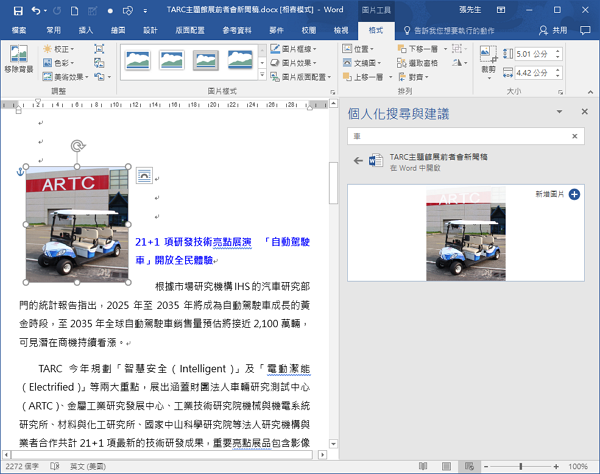The width and height of the screenshot is (600, 474).
Task: Open the suggestions pane options dropdown arrow
Action: (559, 112)
